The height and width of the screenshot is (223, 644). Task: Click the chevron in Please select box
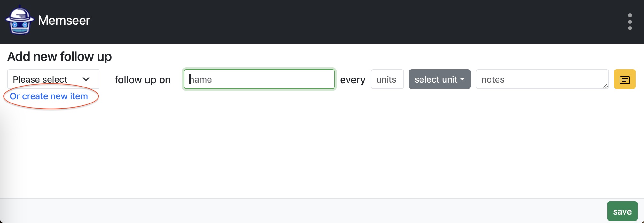(86, 79)
